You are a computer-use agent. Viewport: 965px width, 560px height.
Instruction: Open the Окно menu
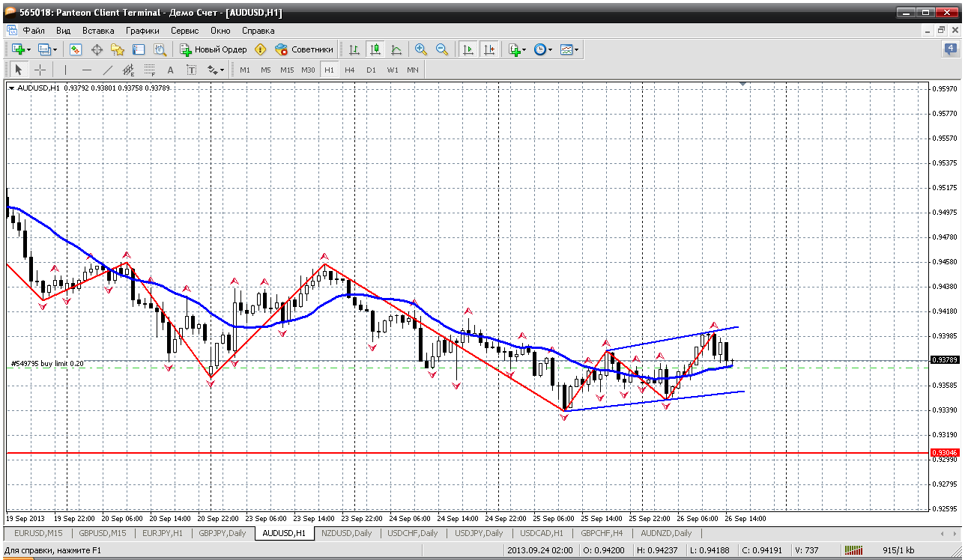(220, 31)
